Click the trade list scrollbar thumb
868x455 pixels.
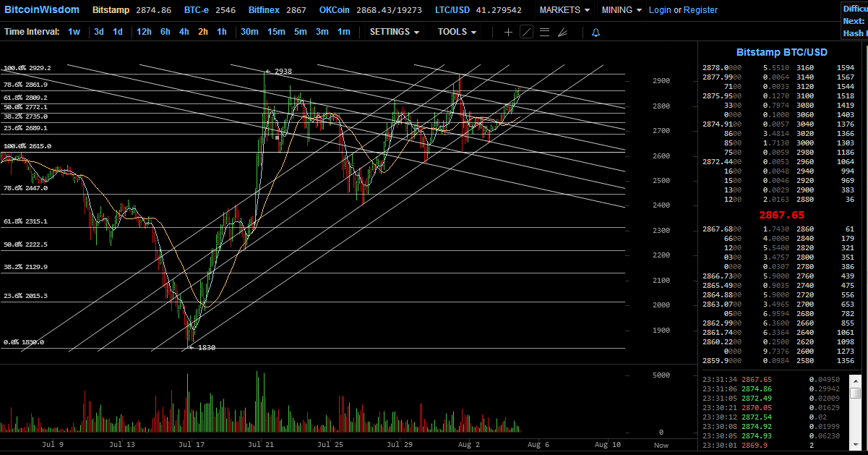click(x=856, y=393)
